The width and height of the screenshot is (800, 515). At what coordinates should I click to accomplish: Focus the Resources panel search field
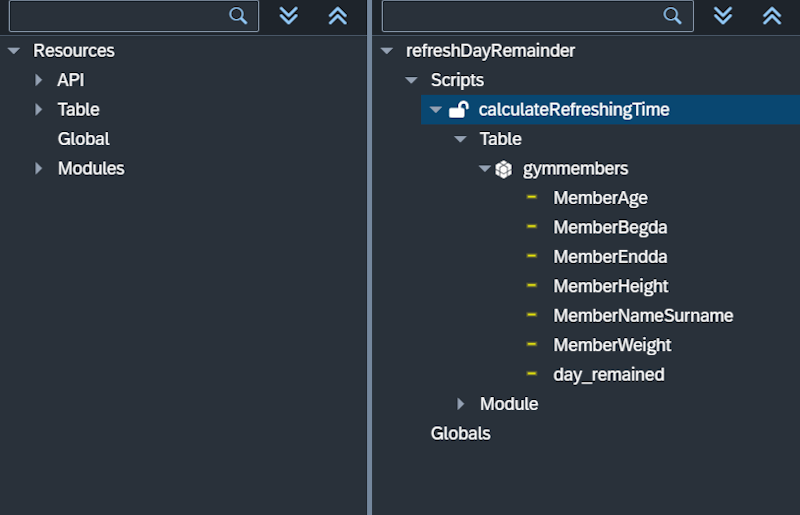[x=134, y=16]
